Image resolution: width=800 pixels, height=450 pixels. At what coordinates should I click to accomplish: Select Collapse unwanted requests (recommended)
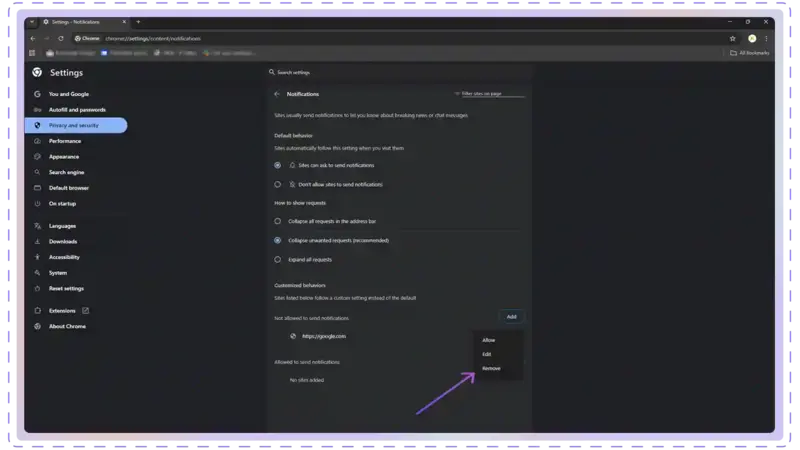[278, 240]
